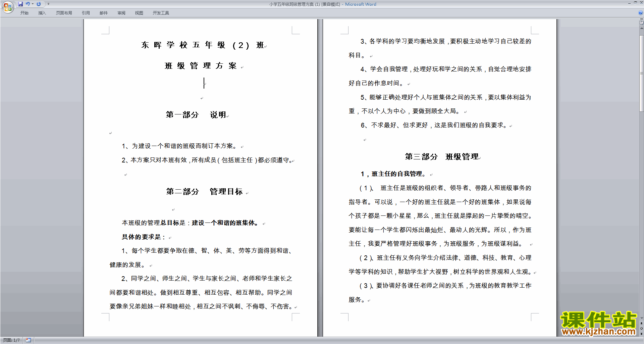Image resolution: width=644 pixels, height=344 pixels.
Task: Click the title 东晖学校五年级(2)班
Action: pos(203,45)
